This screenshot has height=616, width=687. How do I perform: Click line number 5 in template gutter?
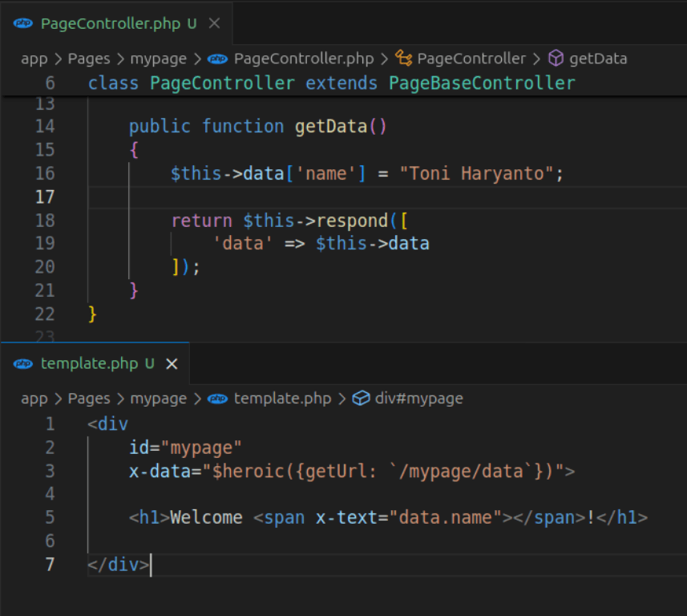(x=50, y=518)
